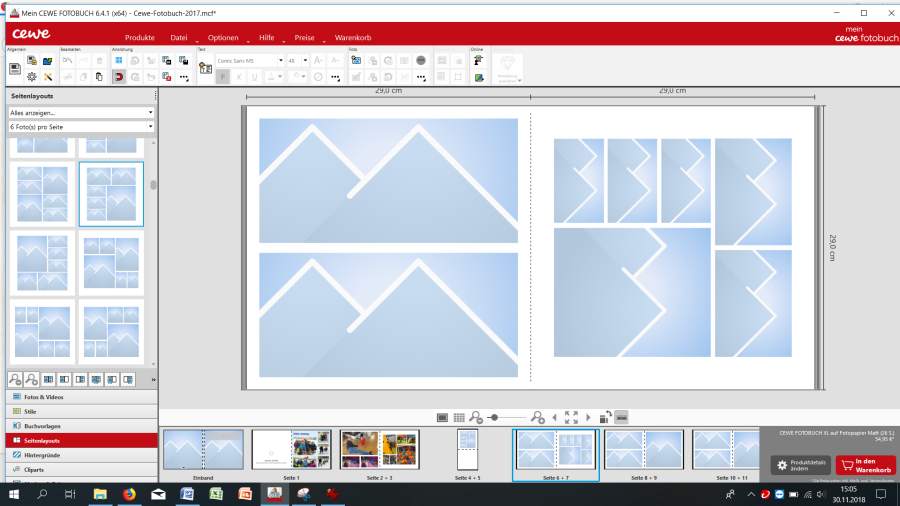The width and height of the screenshot is (900, 506).
Task: Click 'In den Warenkorb' button
Action: coord(866,465)
